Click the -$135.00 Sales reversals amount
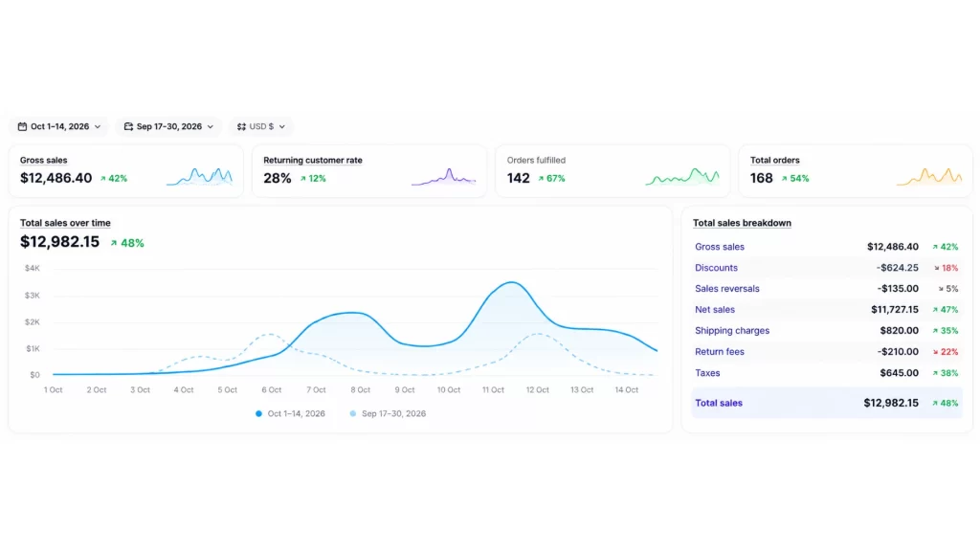980x551 pixels. (898, 289)
